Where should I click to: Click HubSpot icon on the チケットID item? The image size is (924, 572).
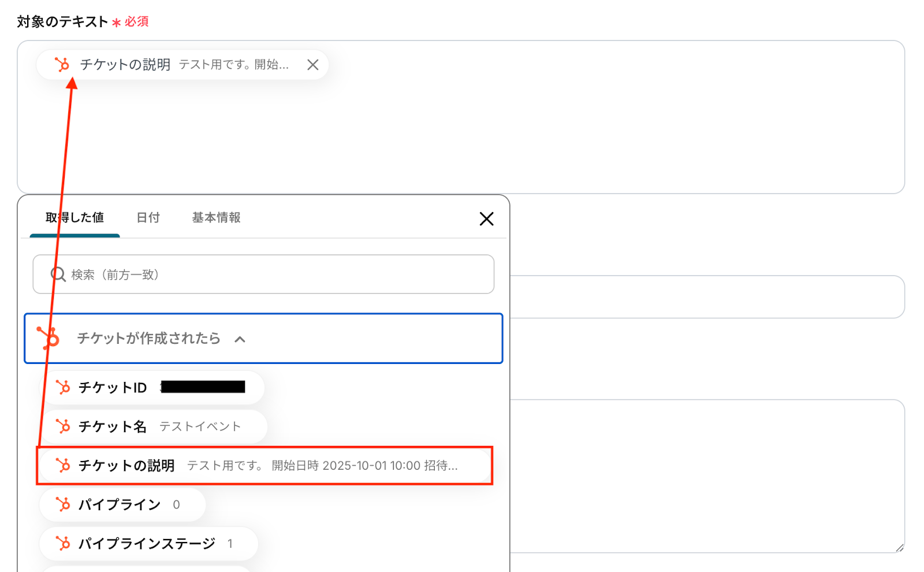[x=63, y=387]
